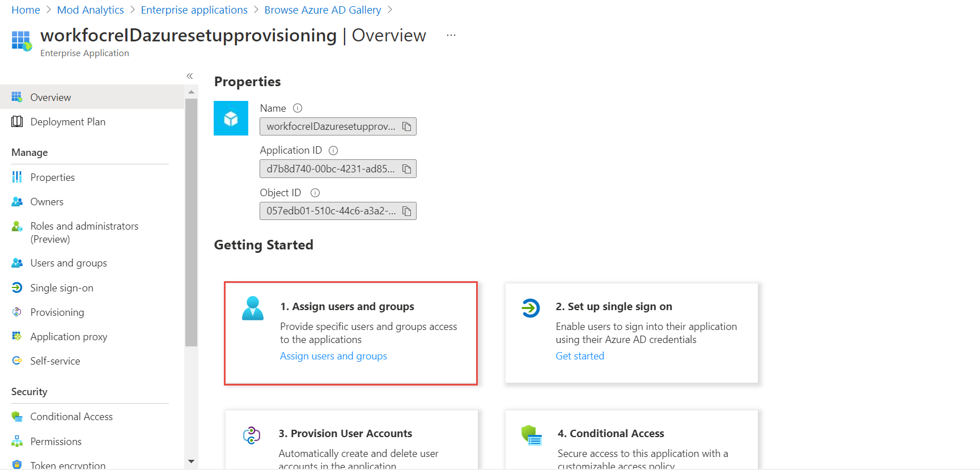Click the user icon in Assign users card

(x=253, y=308)
